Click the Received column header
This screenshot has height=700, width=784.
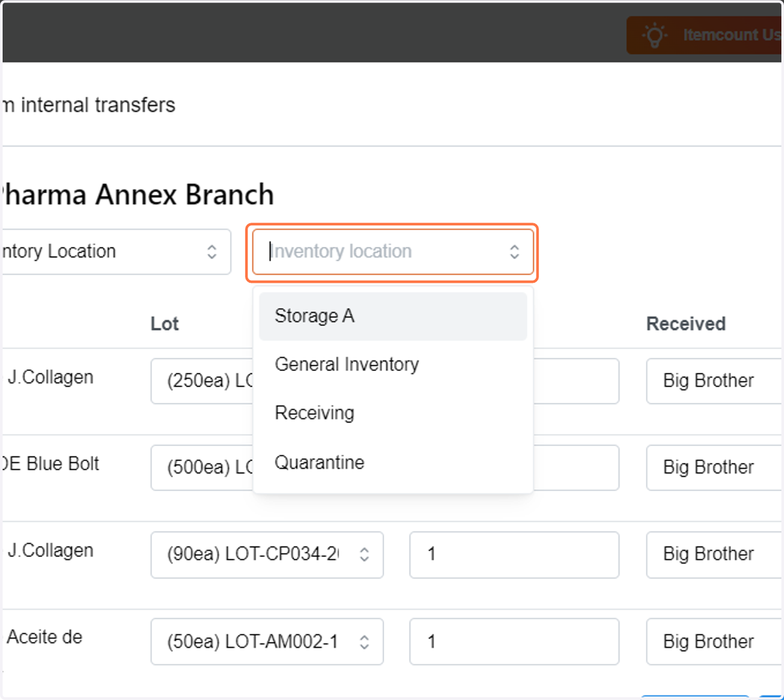(x=686, y=324)
